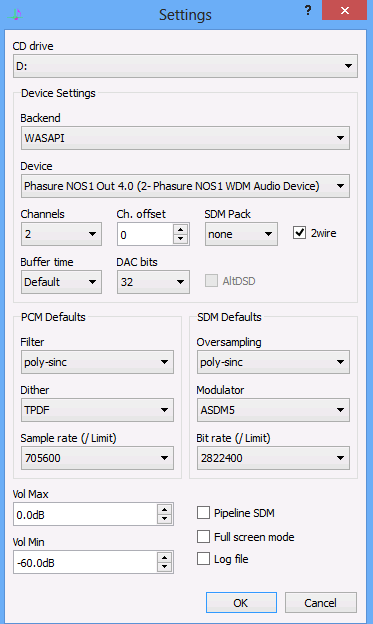Click the app icon in the title bar

[x=16, y=14]
